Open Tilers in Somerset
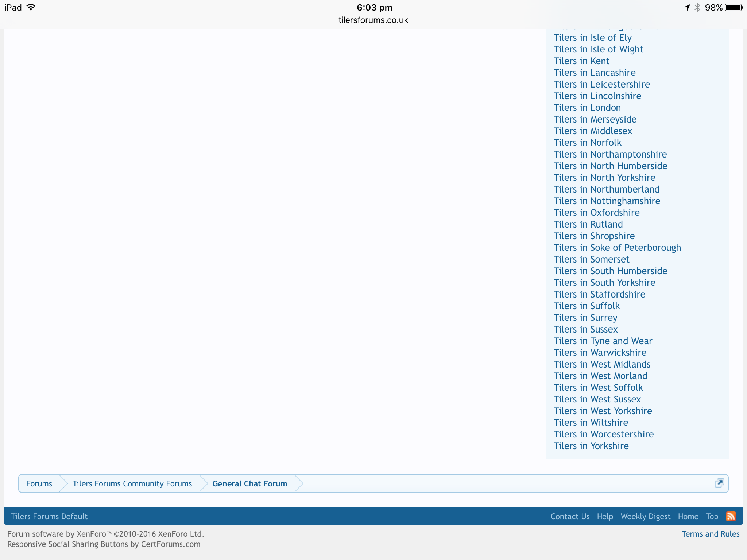Image resolution: width=747 pixels, height=560 pixels. pos(592,259)
